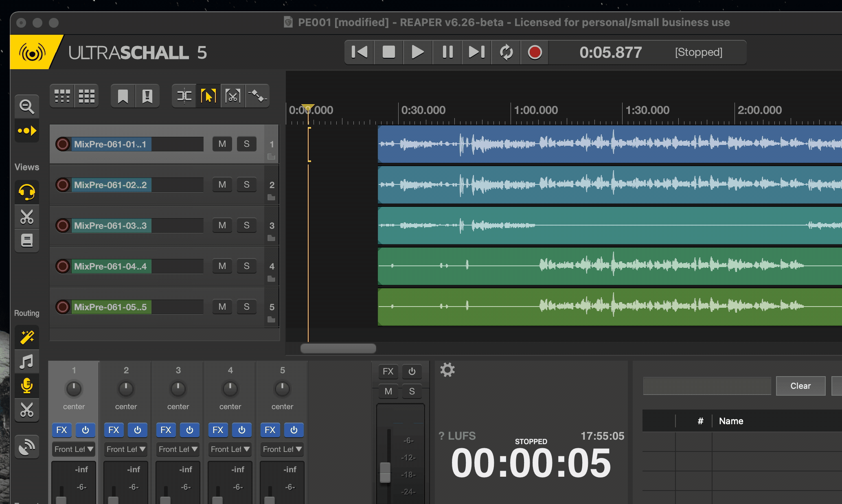Click the red Record button in transport
The image size is (842, 504).
(535, 52)
